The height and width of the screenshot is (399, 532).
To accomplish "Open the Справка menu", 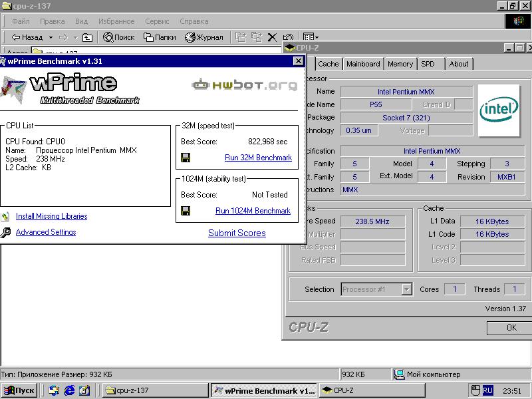I will (194, 21).
